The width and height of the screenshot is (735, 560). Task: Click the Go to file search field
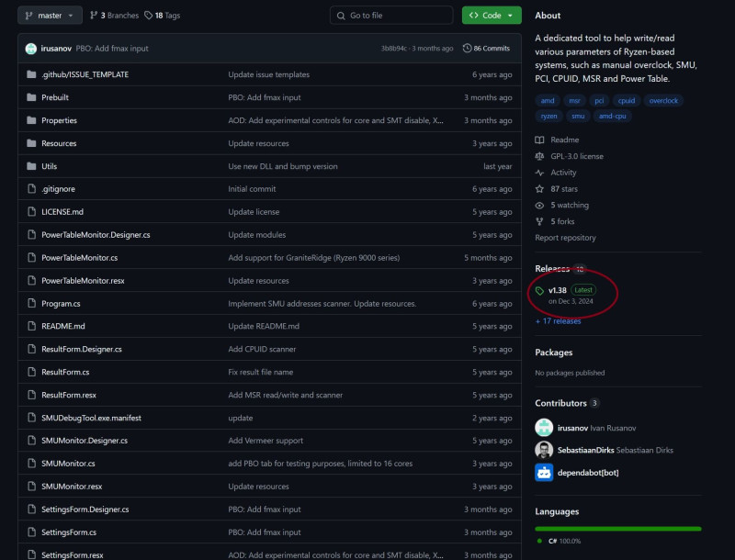pos(391,16)
